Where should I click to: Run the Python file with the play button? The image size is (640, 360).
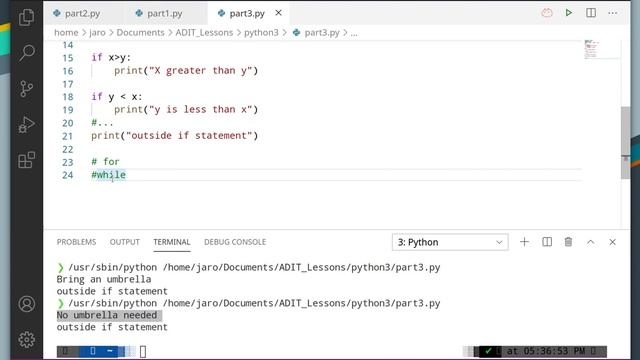click(569, 13)
